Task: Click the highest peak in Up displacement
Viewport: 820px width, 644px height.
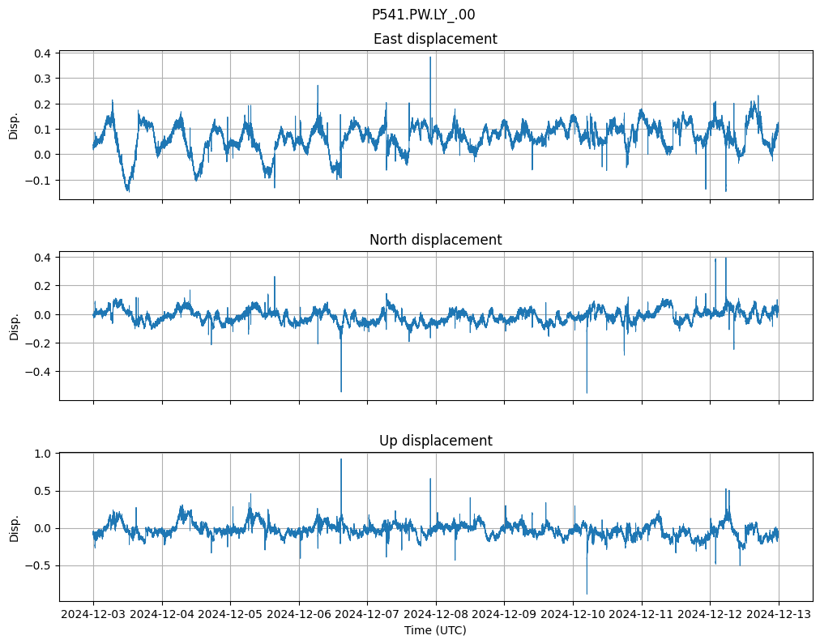Action: 341,460
